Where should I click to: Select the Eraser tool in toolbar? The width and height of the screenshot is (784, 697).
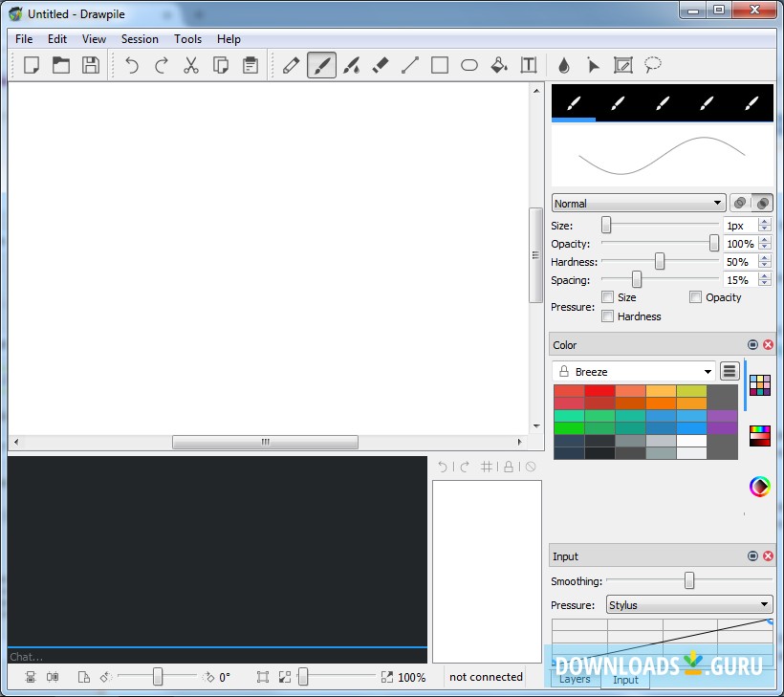point(381,65)
